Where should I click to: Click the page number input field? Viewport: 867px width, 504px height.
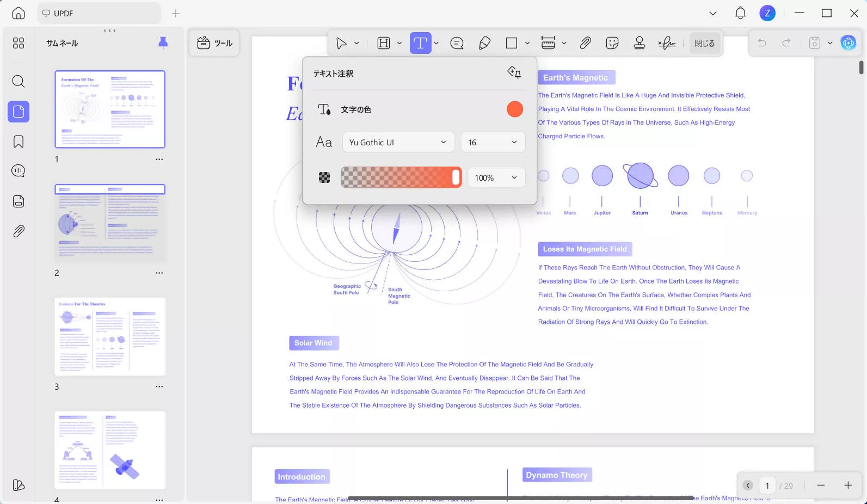coord(767,485)
